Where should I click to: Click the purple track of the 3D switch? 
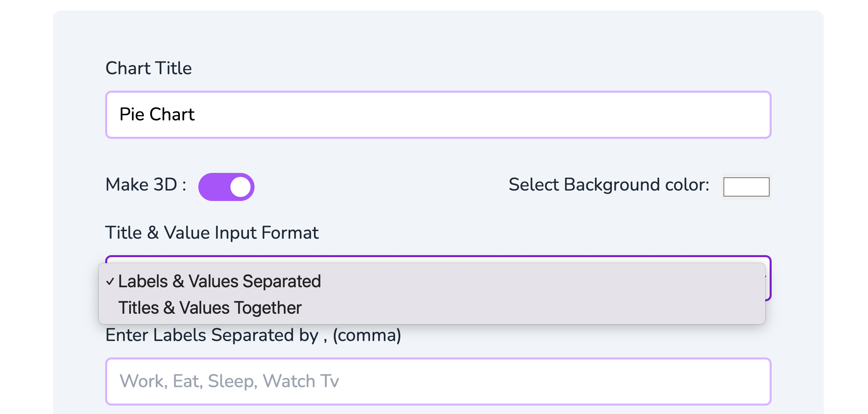point(213,187)
